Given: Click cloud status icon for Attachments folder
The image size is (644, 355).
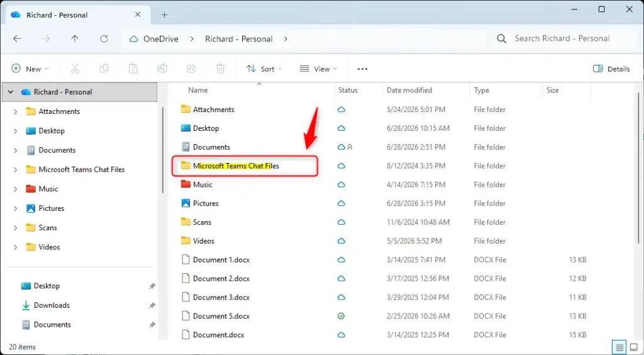Looking at the screenshot, I should click(x=341, y=110).
